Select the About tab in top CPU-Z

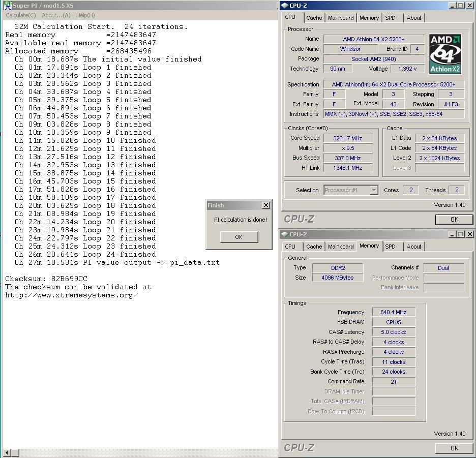(414, 18)
